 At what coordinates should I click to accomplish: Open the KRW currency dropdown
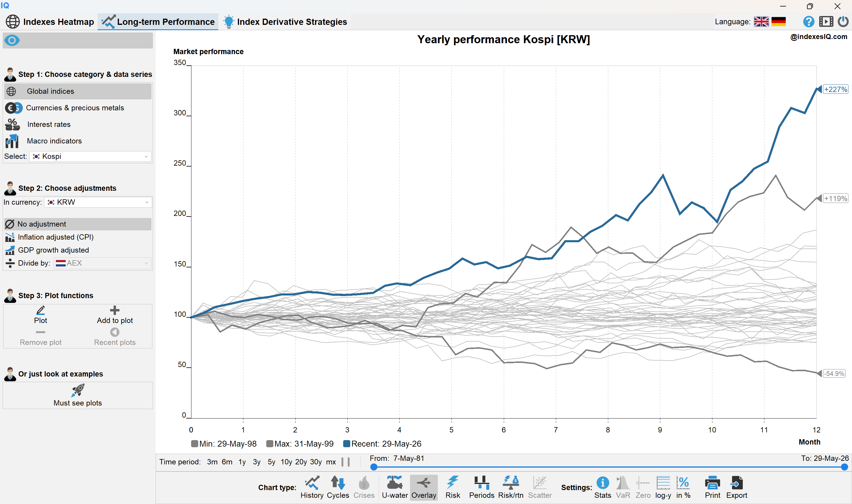pos(98,202)
